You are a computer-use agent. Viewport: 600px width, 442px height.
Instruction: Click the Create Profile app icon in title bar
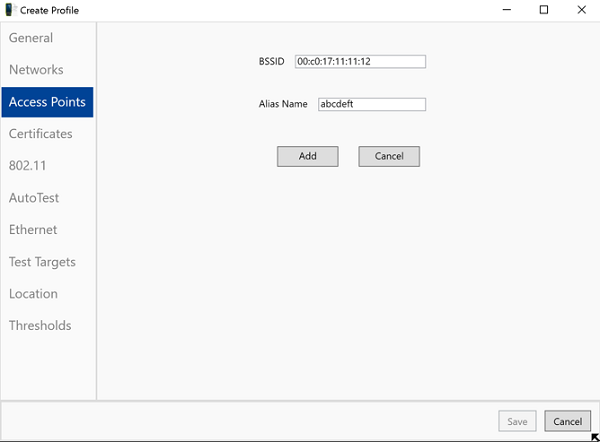point(10,10)
